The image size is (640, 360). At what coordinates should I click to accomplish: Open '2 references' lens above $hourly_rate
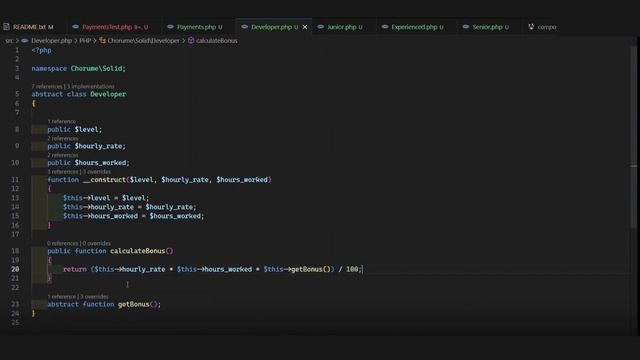(62, 138)
